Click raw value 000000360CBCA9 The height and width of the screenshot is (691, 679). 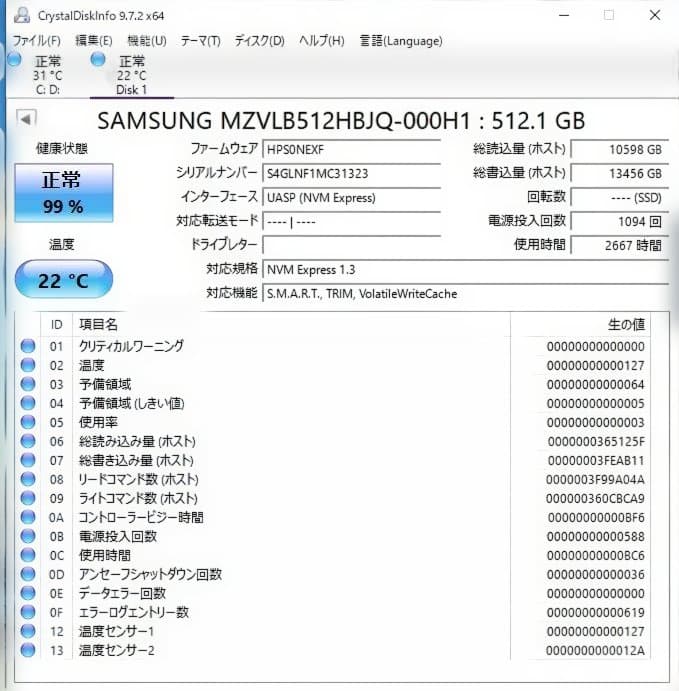tap(595, 498)
